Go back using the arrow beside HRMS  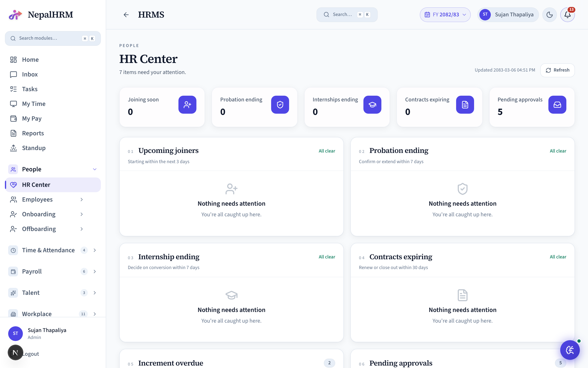pos(126,15)
